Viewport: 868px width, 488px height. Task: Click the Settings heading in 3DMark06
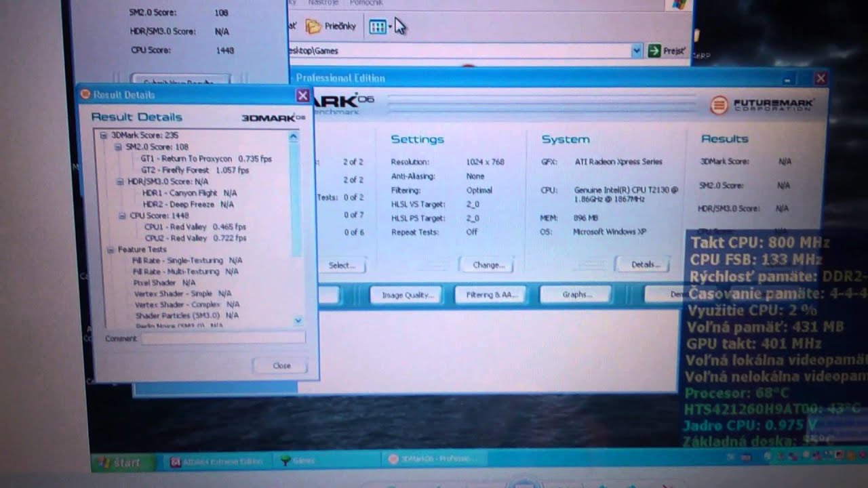(x=417, y=139)
